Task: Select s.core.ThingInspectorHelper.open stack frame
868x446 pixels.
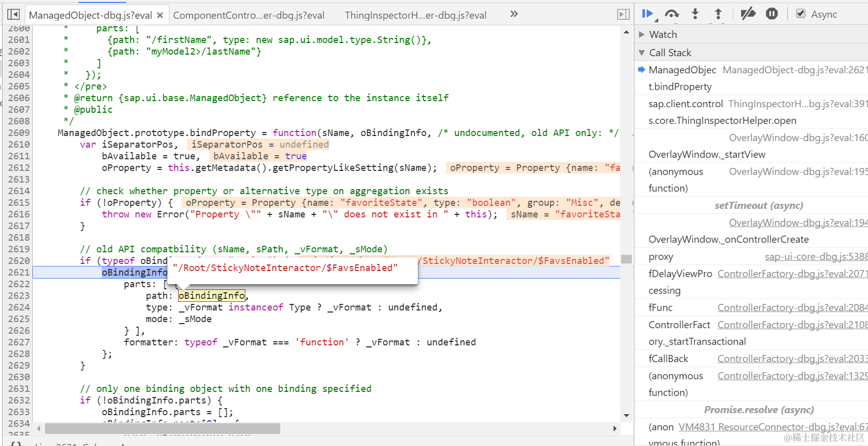Action: pos(722,120)
